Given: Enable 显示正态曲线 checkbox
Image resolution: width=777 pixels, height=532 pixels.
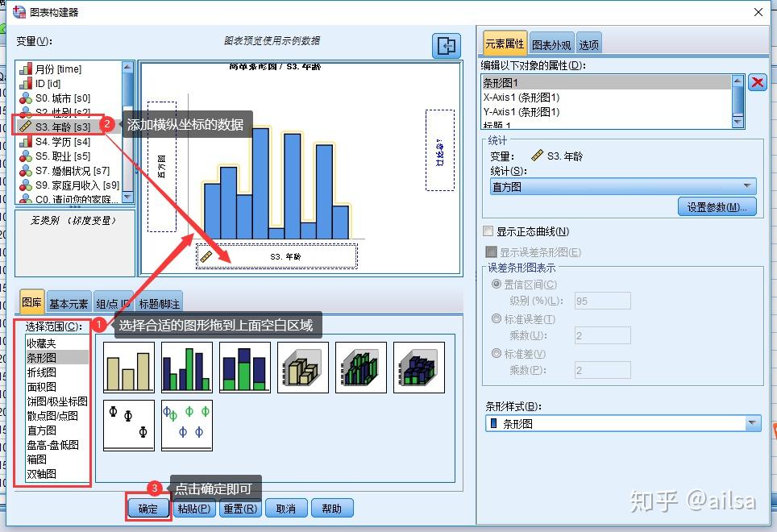Looking at the screenshot, I should [488, 232].
